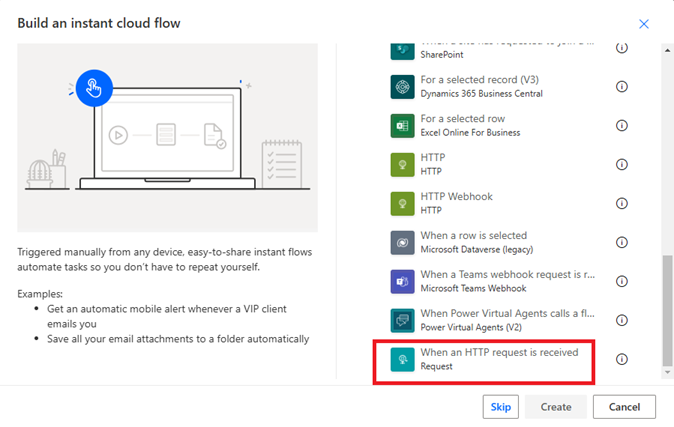
Task: Choose 'When a Teams webhook request' trigger
Action: pyautogui.click(x=499, y=275)
